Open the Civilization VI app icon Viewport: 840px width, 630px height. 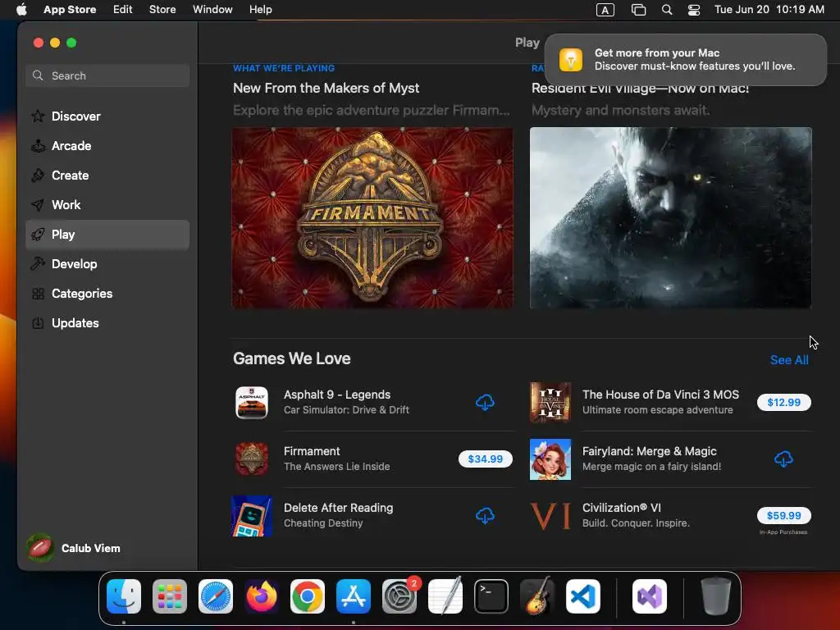coord(550,516)
